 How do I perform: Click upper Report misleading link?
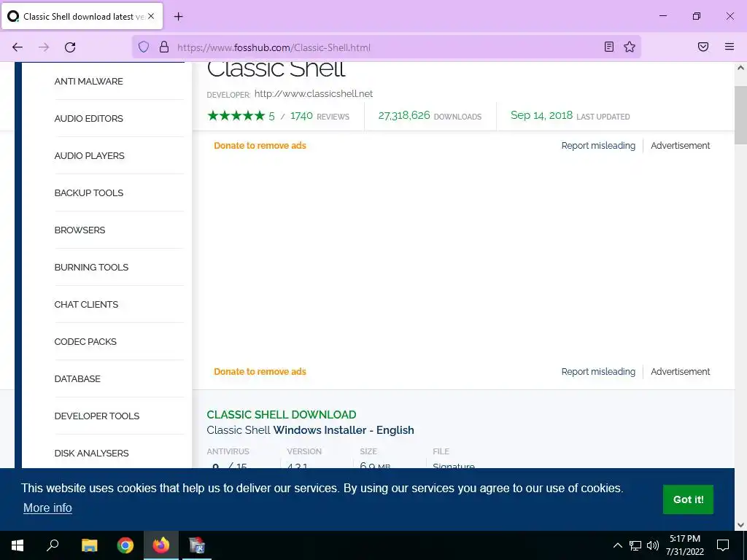pyautogui.click(x=598, y=146)
